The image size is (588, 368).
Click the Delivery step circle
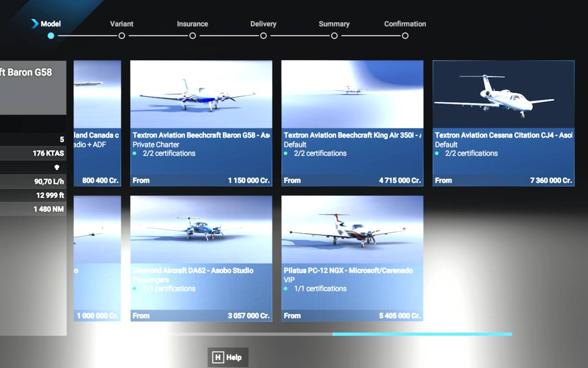coord(263,36)
